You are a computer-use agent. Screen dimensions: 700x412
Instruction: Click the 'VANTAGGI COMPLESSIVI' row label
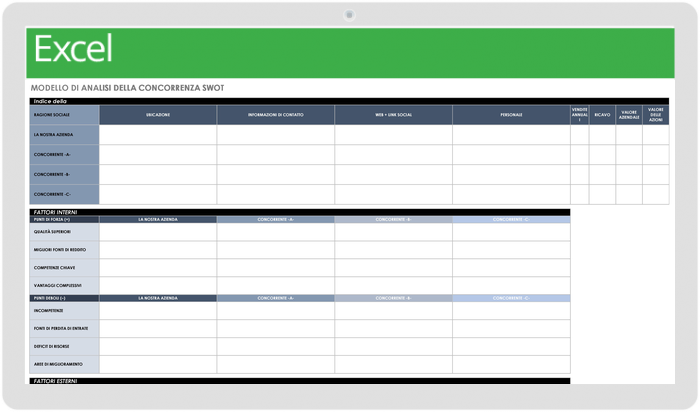tap(64, 286)
